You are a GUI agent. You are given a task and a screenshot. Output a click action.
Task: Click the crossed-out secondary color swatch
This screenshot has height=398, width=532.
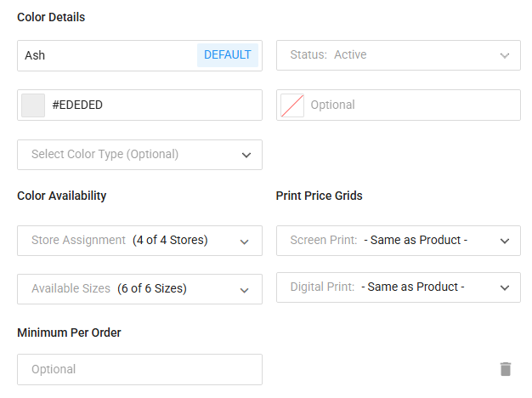point(292,105)
